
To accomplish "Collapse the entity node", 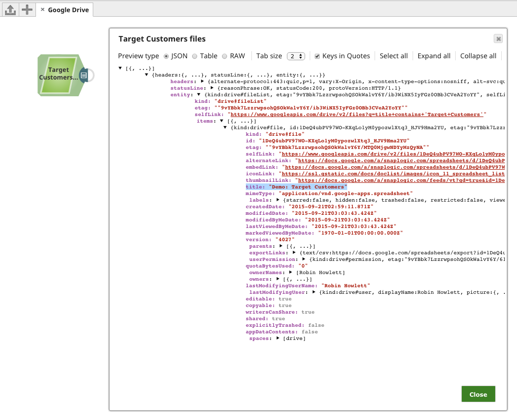I will [199, 95].
